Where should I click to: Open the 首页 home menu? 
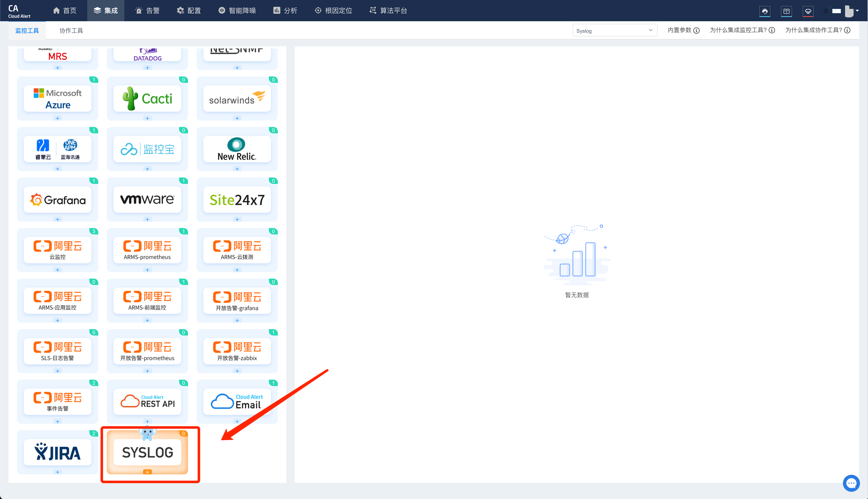65,11
